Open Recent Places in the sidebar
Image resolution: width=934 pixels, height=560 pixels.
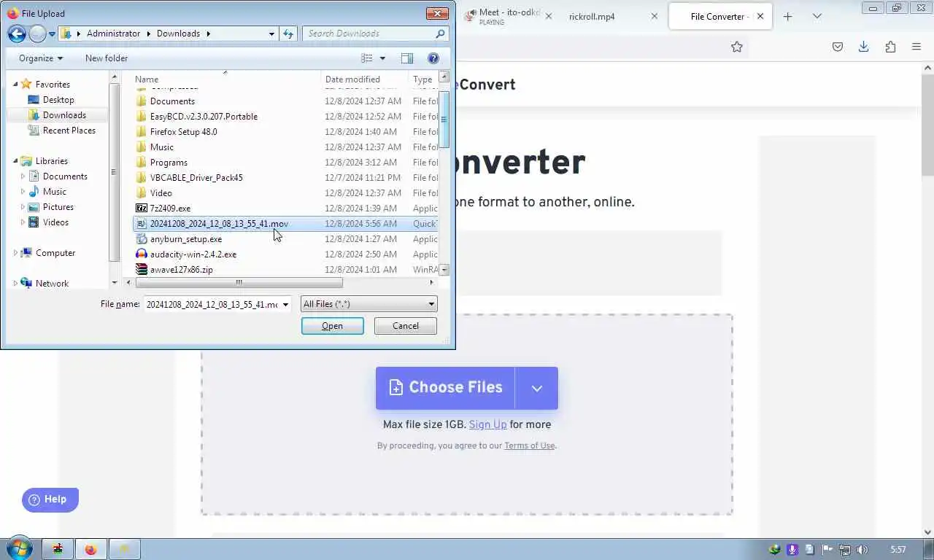[x=69, y=131]
